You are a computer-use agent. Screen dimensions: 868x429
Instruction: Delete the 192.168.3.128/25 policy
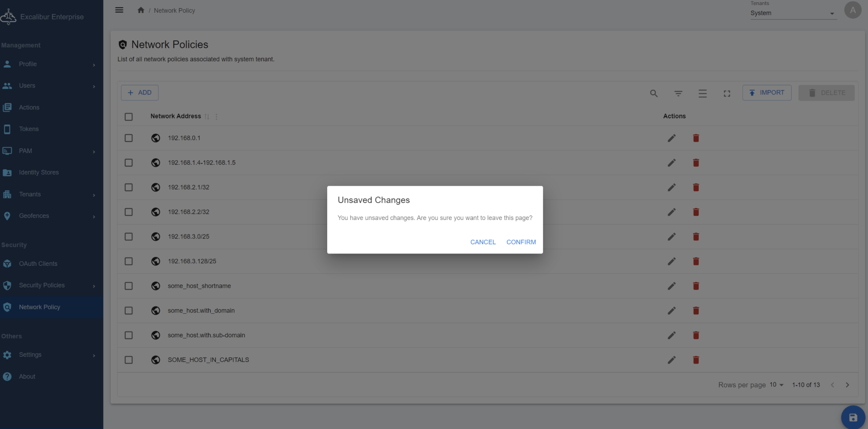tap(696, 261)
